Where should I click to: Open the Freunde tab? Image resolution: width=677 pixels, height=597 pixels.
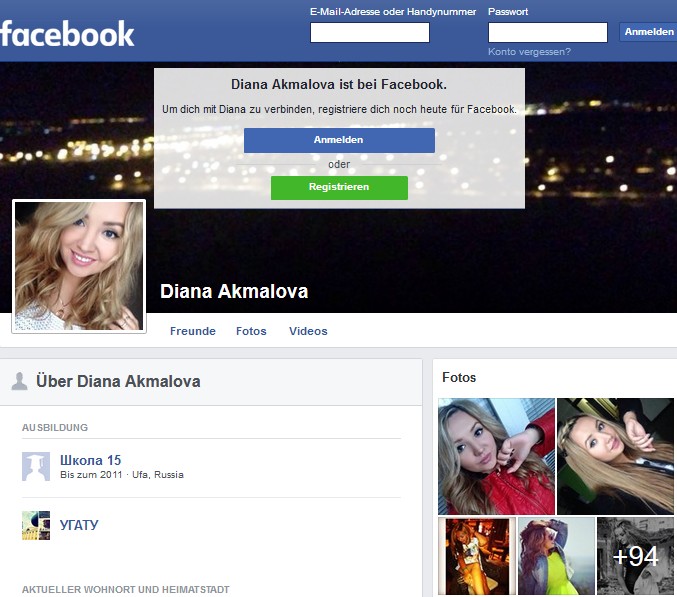193,331
